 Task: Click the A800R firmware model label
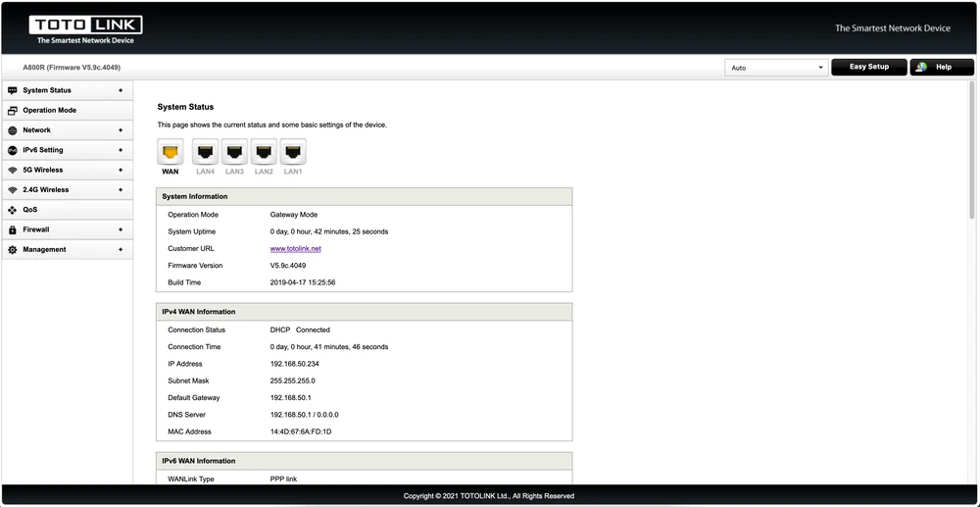pyautogui.click(x=72, y=67)
